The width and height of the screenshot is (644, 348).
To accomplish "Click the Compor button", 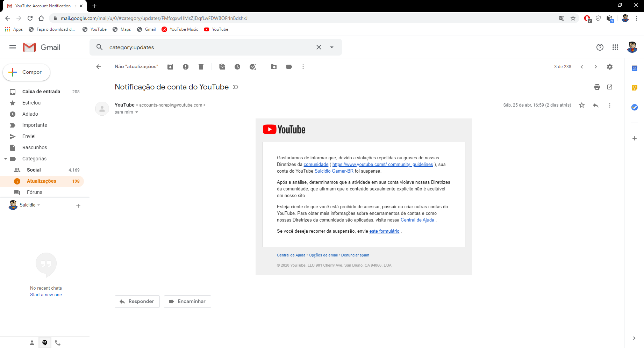I will tap(26, 72).
